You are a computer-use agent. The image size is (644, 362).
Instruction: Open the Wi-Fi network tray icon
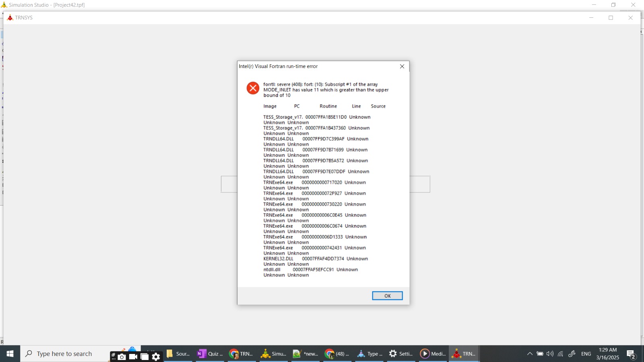pyautogui.click(x=560, y=354)
